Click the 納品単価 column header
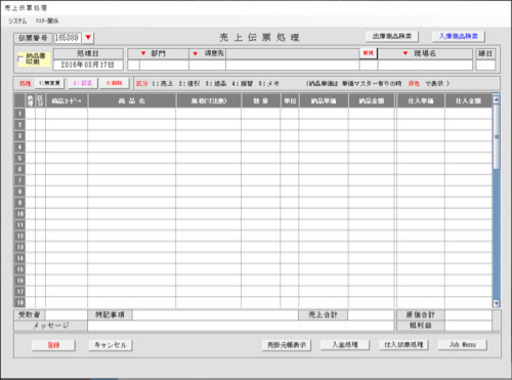Image resolution: width=512 pixels, height=380 pixels. click(324, 101)
